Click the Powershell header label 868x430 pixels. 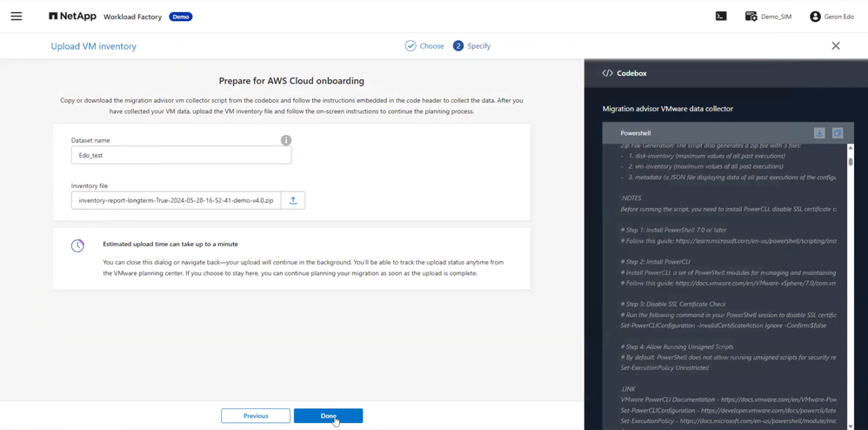[636, 133]
